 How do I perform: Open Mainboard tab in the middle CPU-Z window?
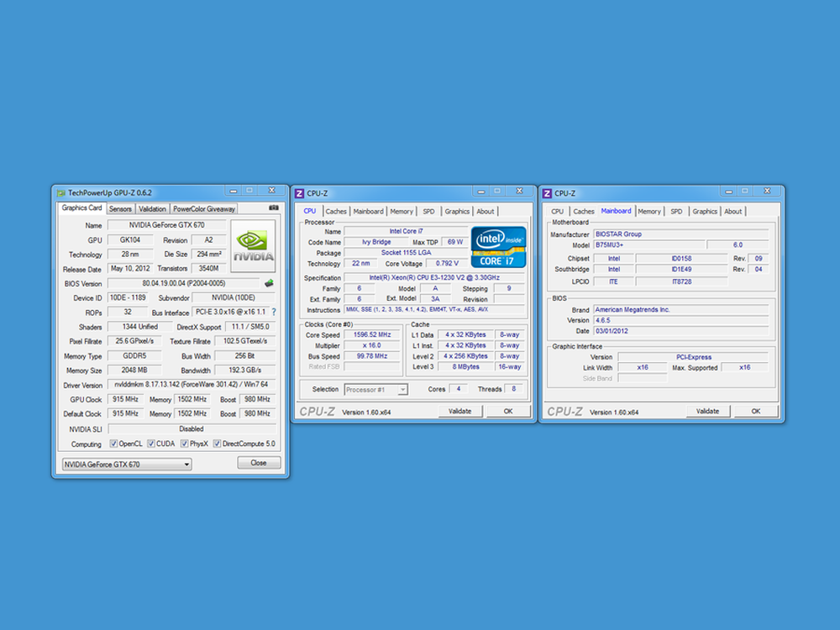click(368, 212)
